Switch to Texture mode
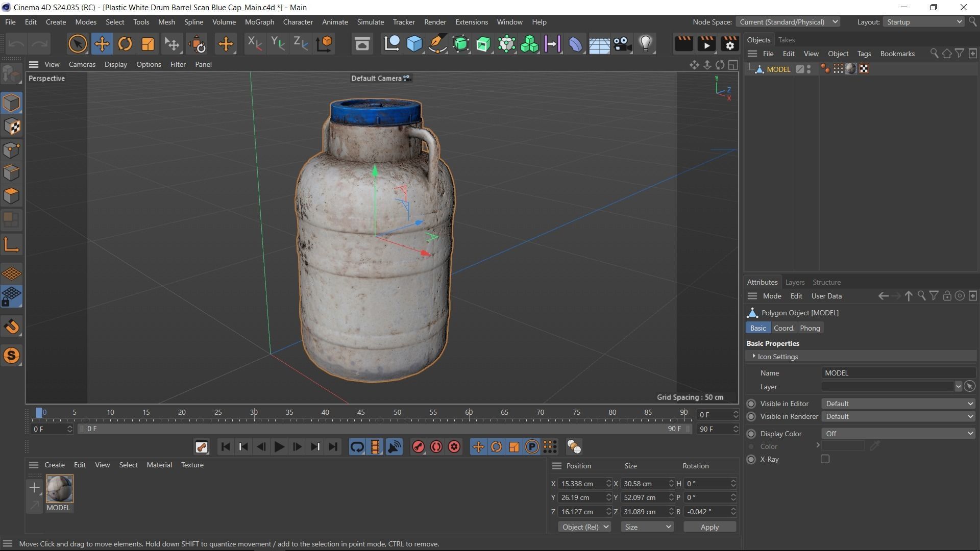The height and width of the screenshot is (551, 980). point(11,126)
